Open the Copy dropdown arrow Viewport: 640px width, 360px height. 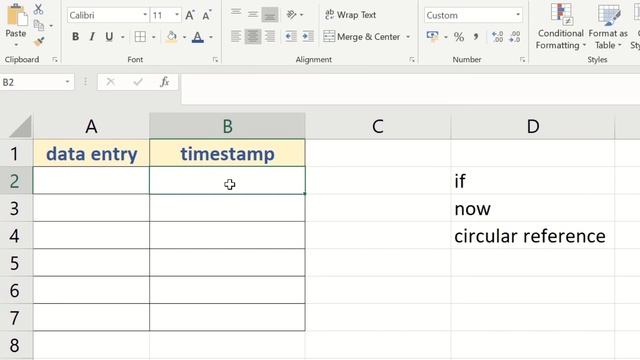coord(51,26)
